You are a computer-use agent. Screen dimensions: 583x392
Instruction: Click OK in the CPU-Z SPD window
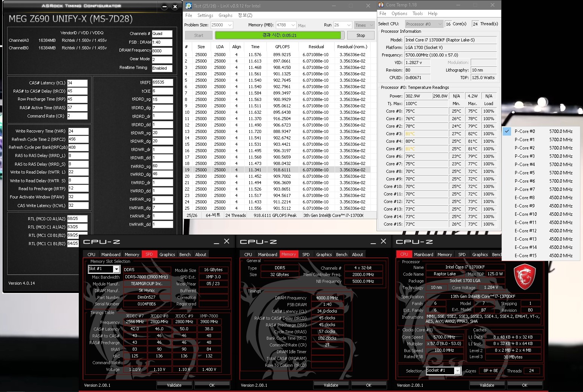pos(212,385)
